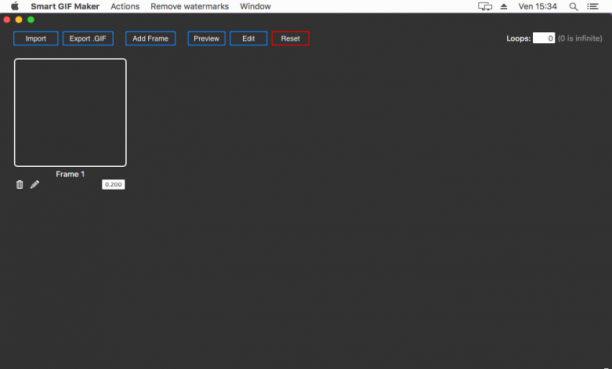Click the AirPlay display icon
Viewport: 612px width, 369px height.
[485, 7]
